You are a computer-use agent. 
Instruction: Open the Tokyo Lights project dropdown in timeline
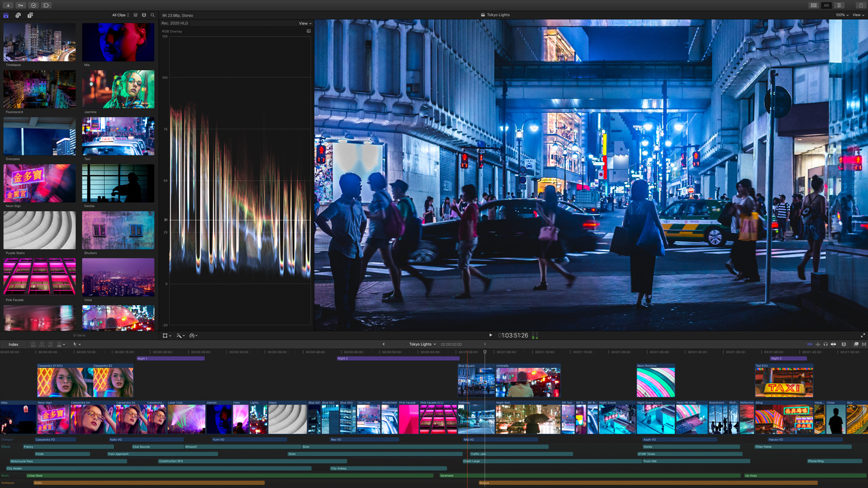pyautogui.click(x=422, y=345)
